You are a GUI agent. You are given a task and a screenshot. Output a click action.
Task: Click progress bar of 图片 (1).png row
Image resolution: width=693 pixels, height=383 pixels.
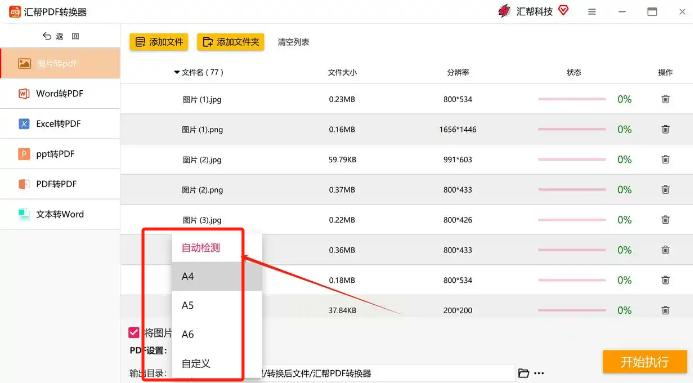[x=572, y=129]
